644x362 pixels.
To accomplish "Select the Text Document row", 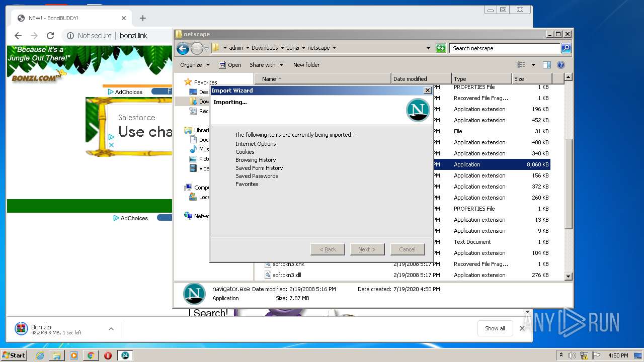I will click(x=491, y=242).
